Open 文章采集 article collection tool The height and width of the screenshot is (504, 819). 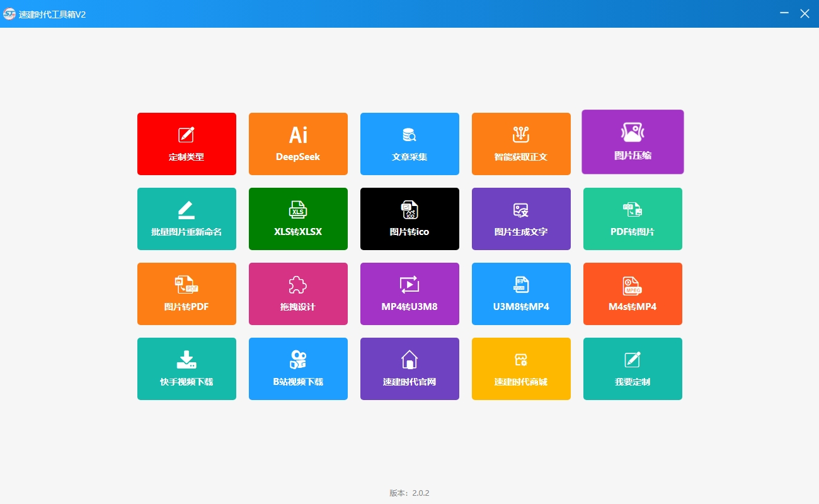click(409, 144)
